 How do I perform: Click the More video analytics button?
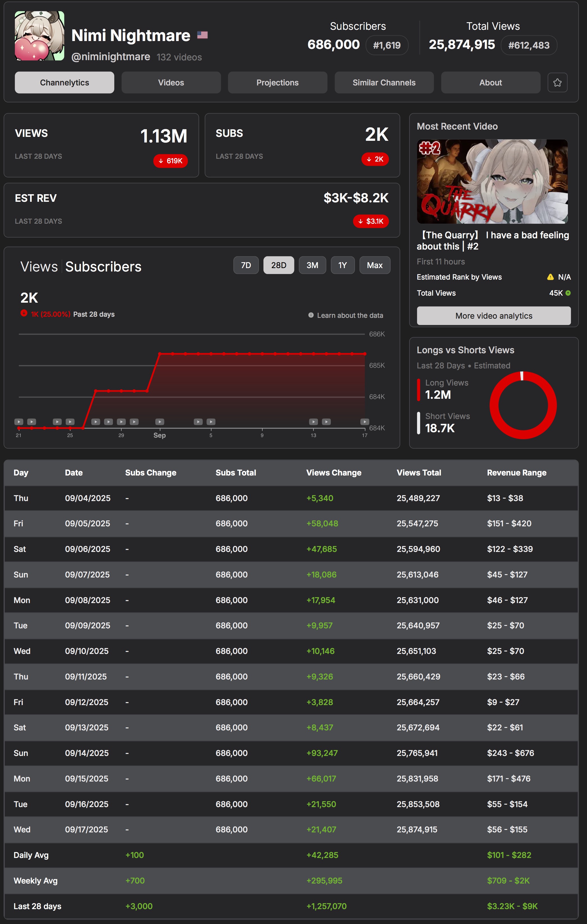pyautogui.click(x=494, y=316)
